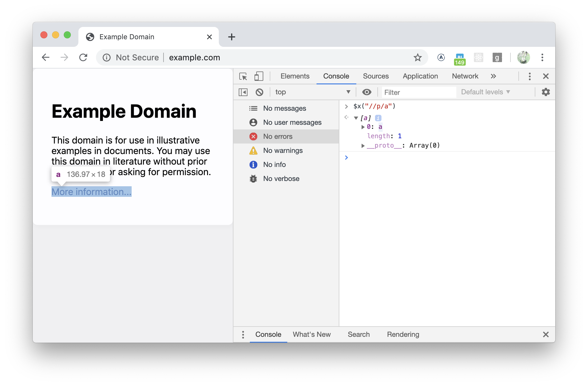588x386 pixels.
Task: Open the Network tab
Action: (465, 76)
